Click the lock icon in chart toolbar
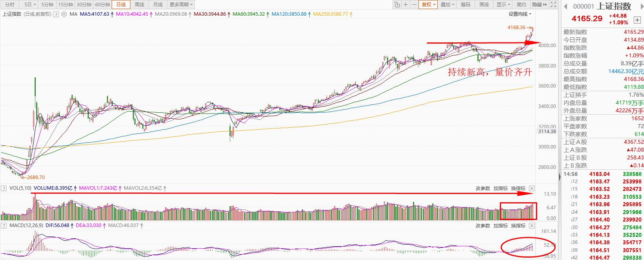 pyautogui.click(x=397, y=5)
